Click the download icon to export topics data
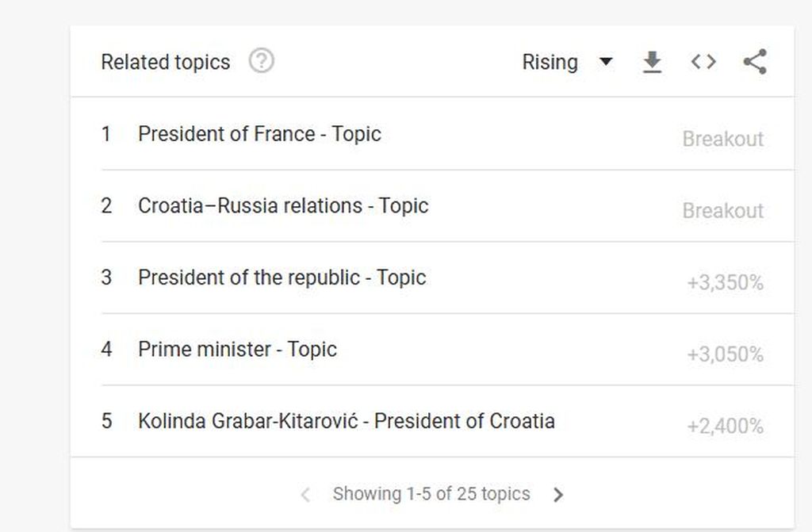 point(652,62)
